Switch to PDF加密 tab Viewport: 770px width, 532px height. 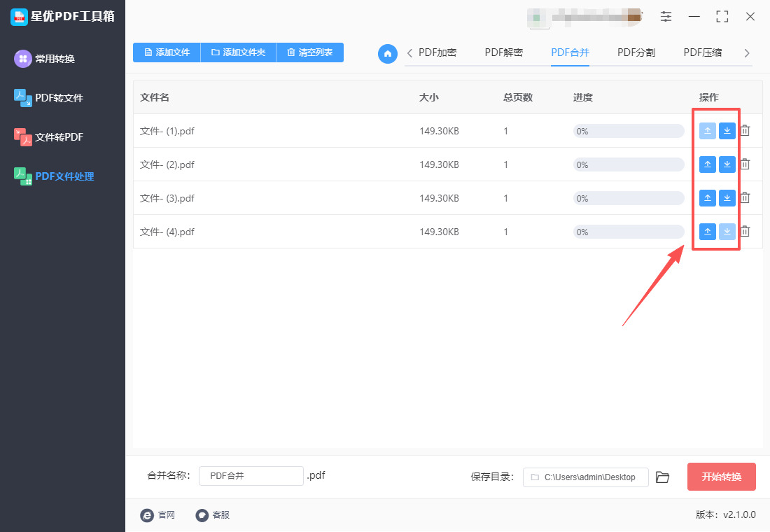click(437, 52)
